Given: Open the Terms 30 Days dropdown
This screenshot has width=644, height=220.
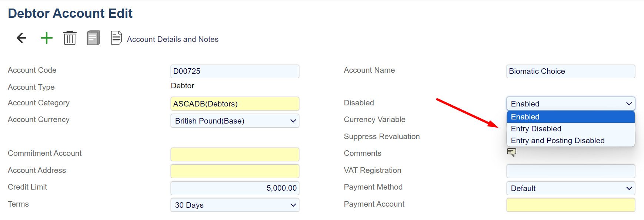Looking at the screenshot, I should coord(235,205).
